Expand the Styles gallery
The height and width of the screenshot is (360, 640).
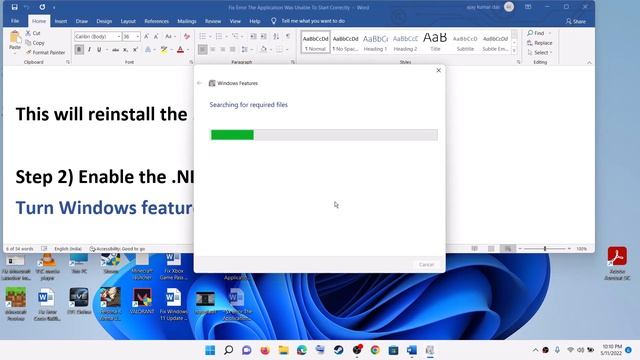coord(514,51)
